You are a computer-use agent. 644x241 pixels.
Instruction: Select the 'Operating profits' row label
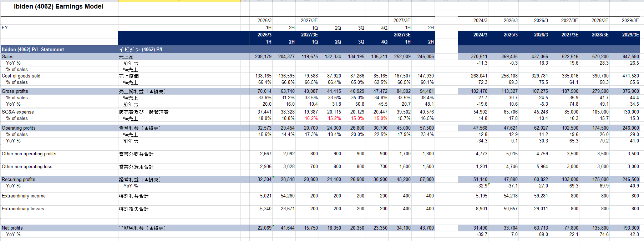tap(19, 128)
